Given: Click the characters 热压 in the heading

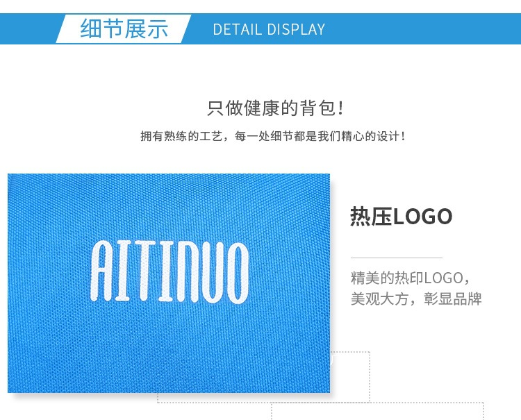Looking at the screenshot, I should pyautogui.click(x=372, y=217).
